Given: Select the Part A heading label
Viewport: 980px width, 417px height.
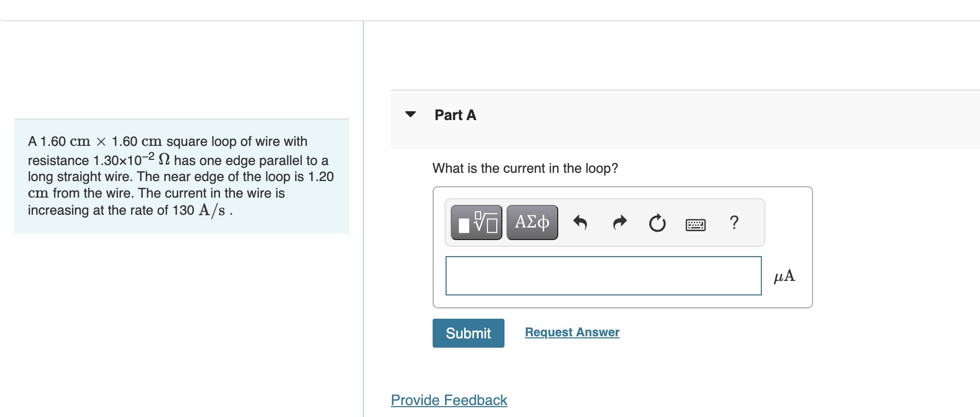Looking at the screenshot, I should [455, 115].
